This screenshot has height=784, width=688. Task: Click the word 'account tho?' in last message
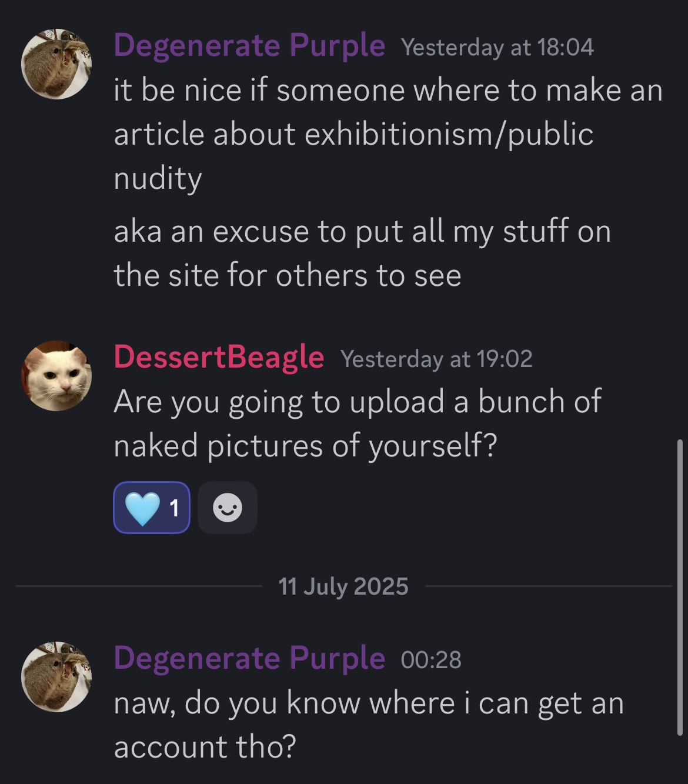pos(205,747)
